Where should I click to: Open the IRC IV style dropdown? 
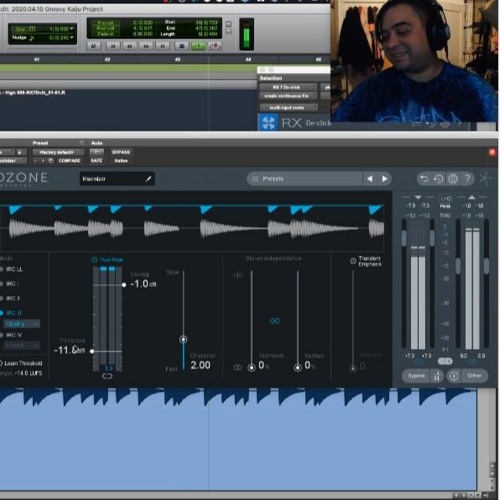pyautogui.click(x=22, y=346)
